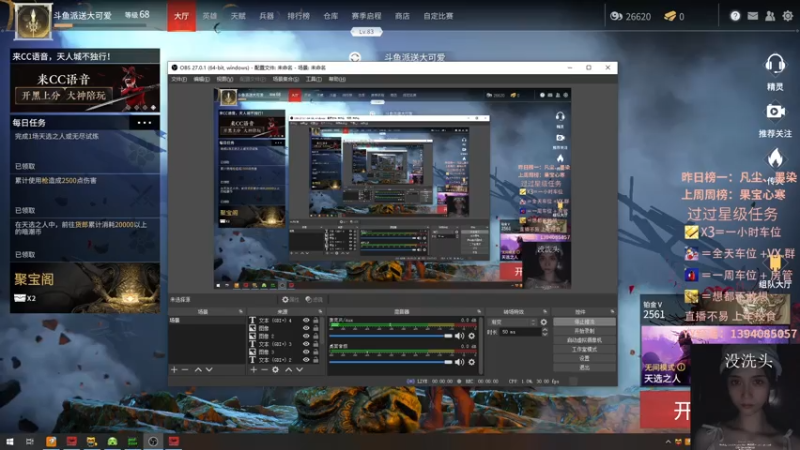The width and height of the screenshot is (800, 450).
Task: Click the flame icon on the right sidebar
Action: coord(775,158)
